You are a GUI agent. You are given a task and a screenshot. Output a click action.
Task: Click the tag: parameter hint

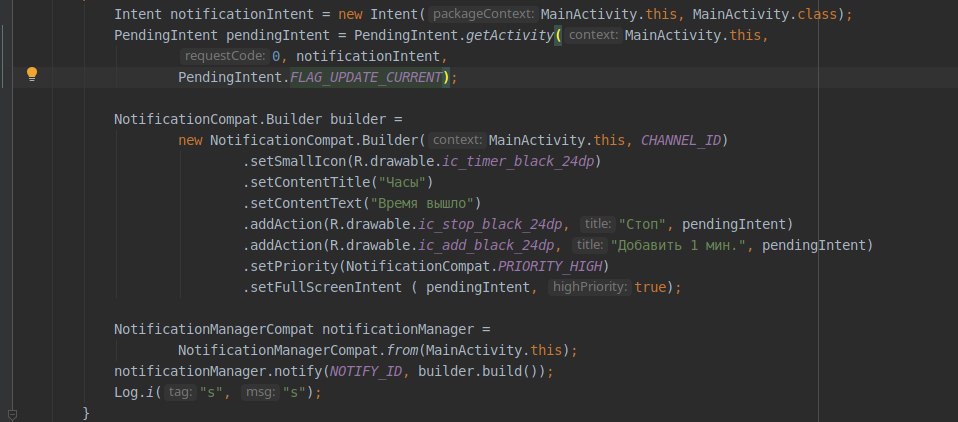tap(180, 393)
